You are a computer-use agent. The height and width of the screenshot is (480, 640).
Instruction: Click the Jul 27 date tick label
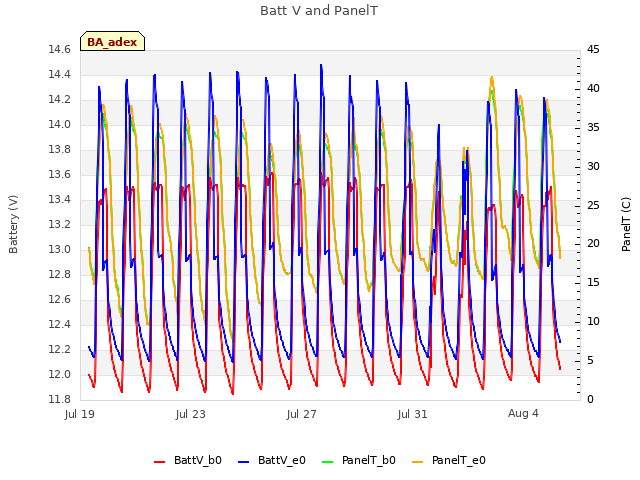pos(302,414)
